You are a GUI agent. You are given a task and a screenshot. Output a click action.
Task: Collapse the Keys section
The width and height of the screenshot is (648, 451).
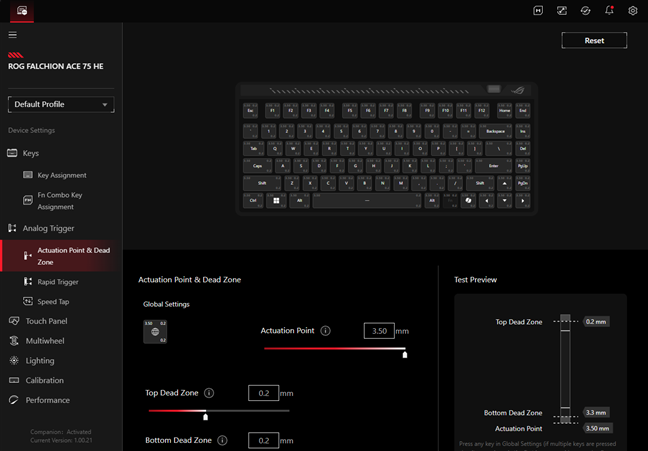coord(31,153)
